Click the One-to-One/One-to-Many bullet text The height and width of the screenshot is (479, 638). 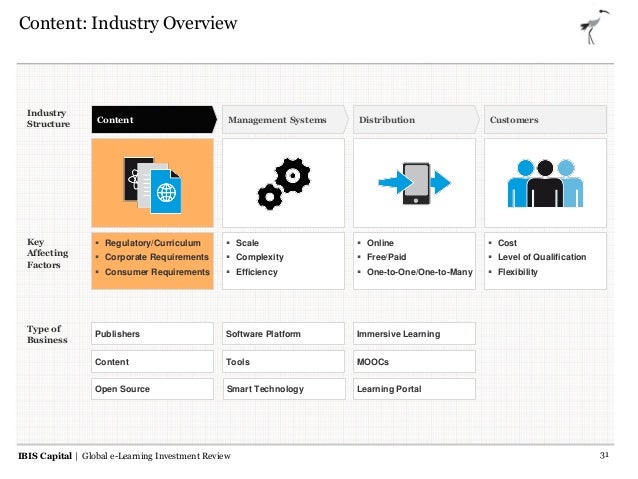pyautogui.click(x=420, y=272)
